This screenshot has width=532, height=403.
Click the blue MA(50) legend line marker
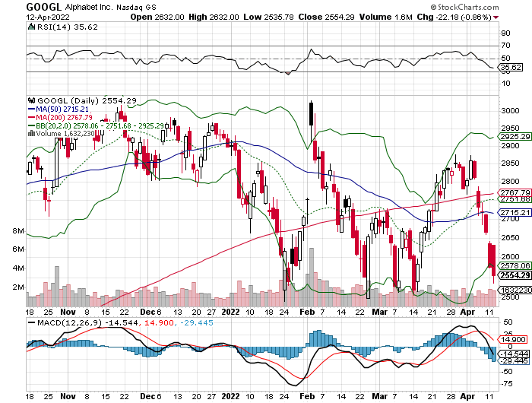point(31,109)
